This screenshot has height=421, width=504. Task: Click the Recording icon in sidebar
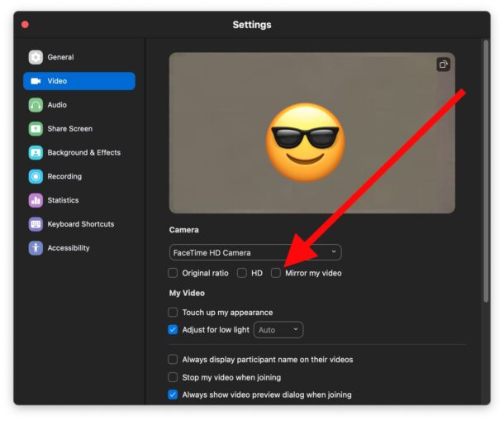pyautogui.click(x=36, y=176)
